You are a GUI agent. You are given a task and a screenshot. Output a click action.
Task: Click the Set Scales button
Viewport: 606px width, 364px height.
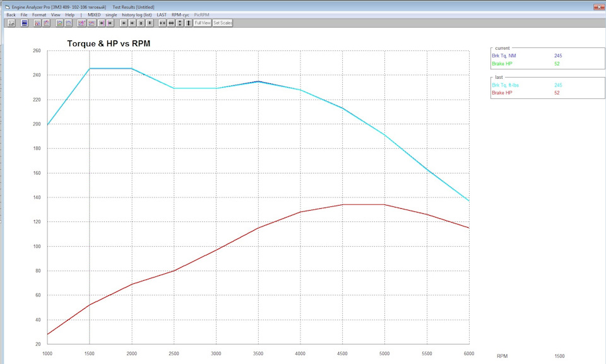[x=223, y=23]
